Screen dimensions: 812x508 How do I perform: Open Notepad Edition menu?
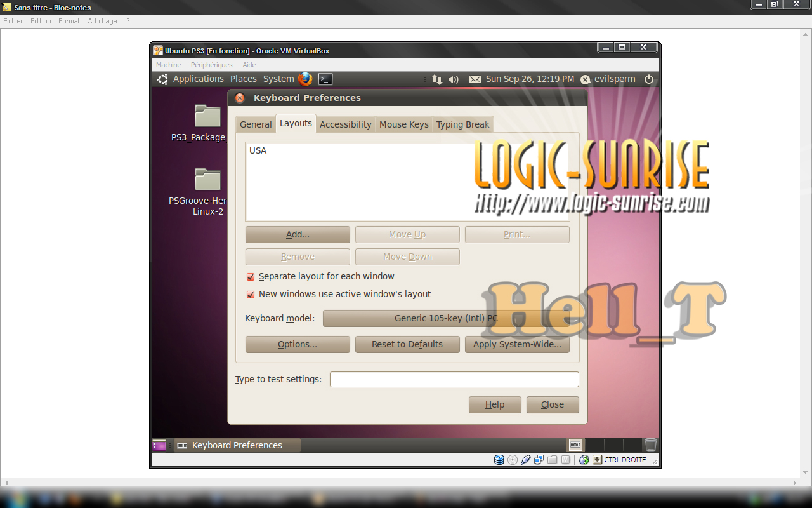point(41,21)
